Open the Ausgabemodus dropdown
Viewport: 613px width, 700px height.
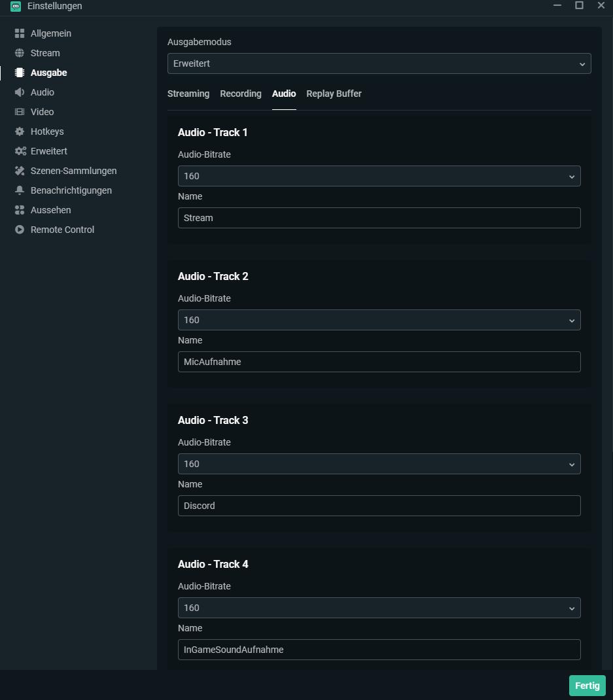pos(379,63)
